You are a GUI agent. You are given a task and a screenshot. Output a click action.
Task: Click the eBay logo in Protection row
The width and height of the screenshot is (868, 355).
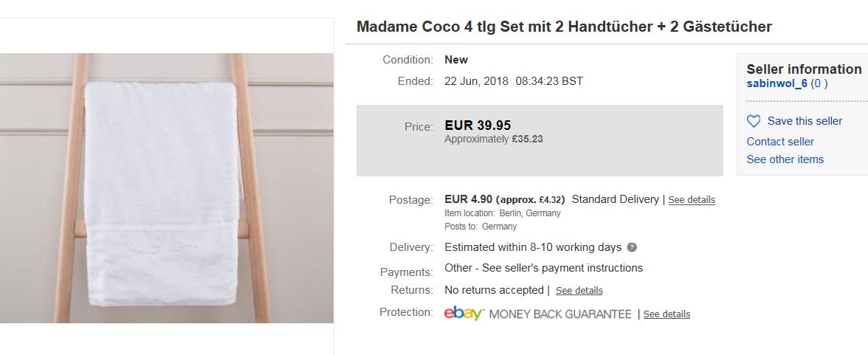tap(464, 314)
